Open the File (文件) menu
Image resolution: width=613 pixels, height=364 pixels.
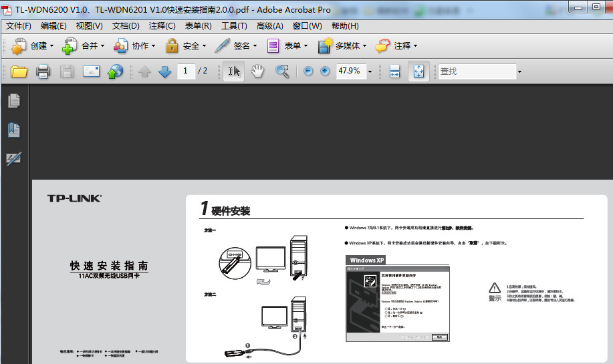pyautogui.click(x=18, y=26)
